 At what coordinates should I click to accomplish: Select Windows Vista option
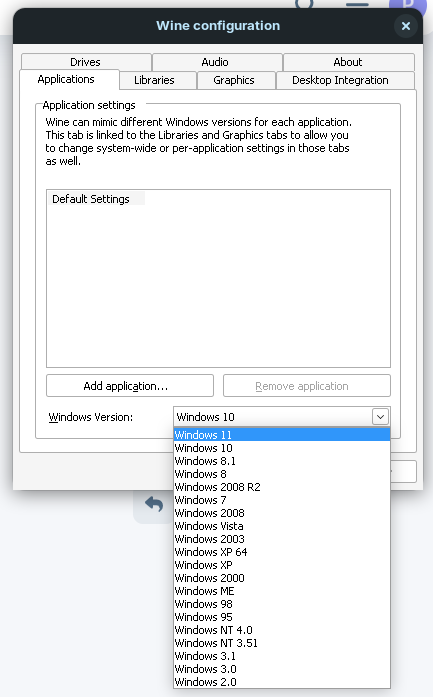[x=282, y=526]
